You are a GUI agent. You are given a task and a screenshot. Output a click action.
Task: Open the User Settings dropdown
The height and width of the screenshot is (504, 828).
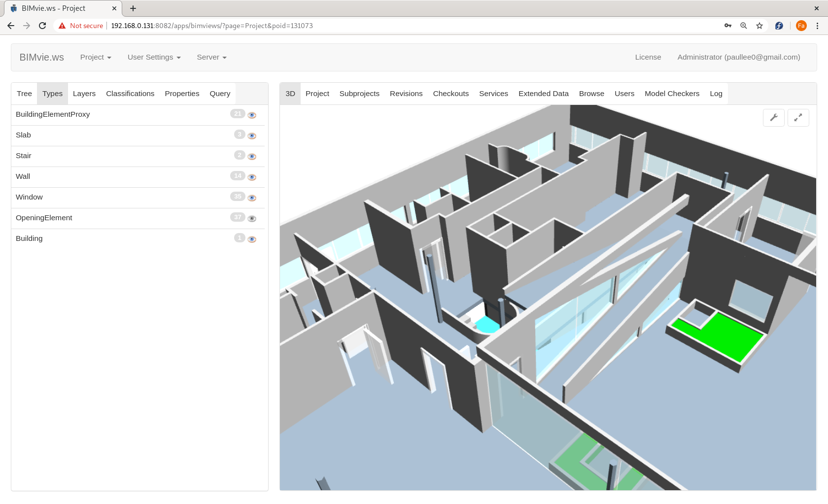(x=153, y=57)
